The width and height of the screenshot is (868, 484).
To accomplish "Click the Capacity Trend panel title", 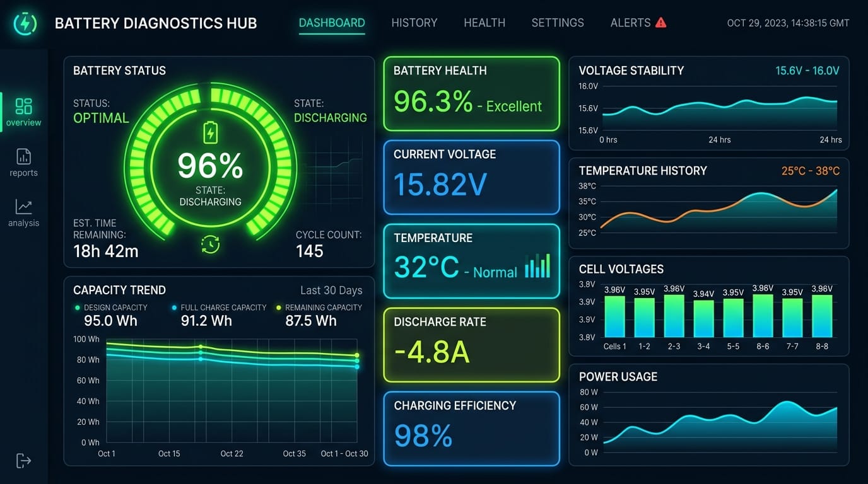I will pos(119,291).
